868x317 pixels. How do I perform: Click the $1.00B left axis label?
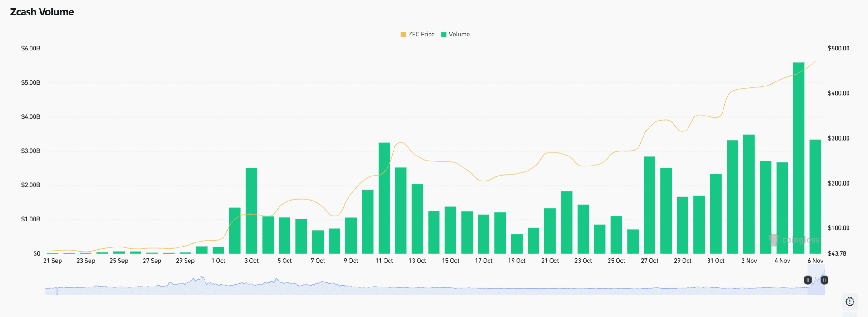pyautogui.click(x=30, y=219)
